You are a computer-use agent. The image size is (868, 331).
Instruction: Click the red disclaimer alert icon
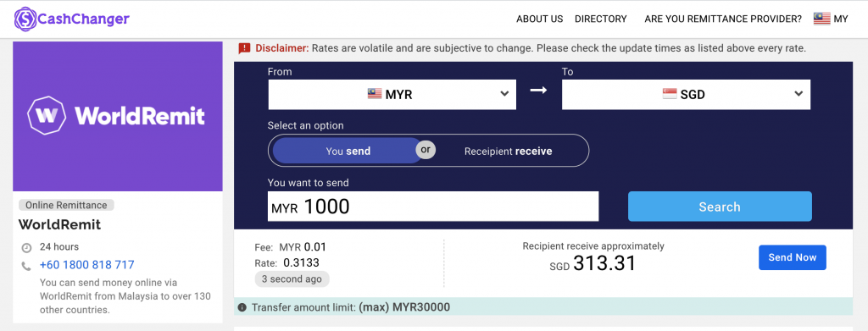(244, 48)
